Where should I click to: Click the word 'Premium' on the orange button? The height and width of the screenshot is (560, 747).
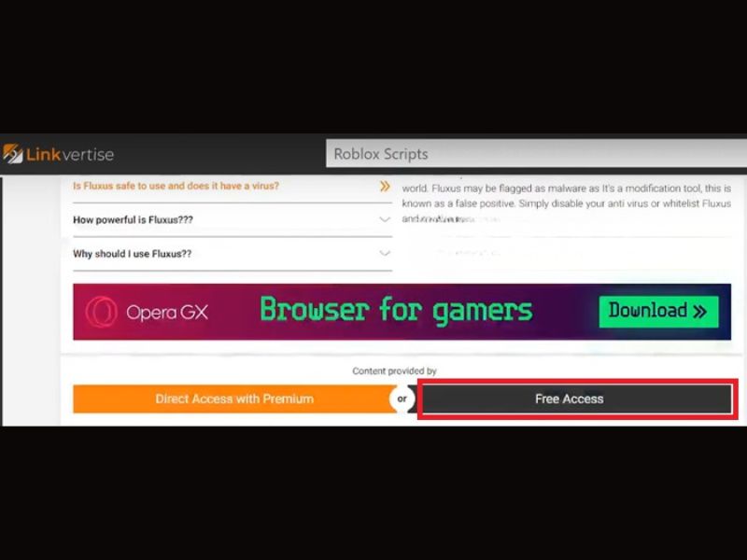pyautogui.click(x=289, y=399)
